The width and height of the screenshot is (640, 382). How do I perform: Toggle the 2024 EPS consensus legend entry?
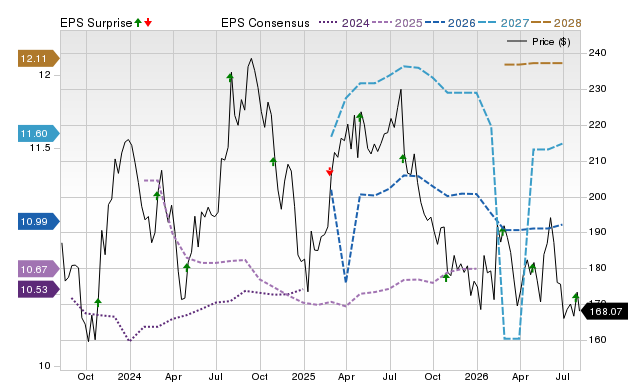344,23
